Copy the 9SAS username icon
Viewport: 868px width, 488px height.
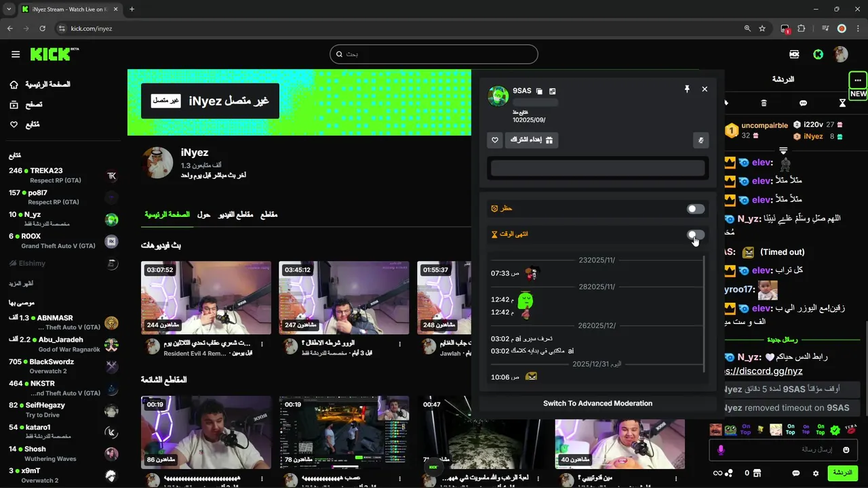tap(539, 91)
